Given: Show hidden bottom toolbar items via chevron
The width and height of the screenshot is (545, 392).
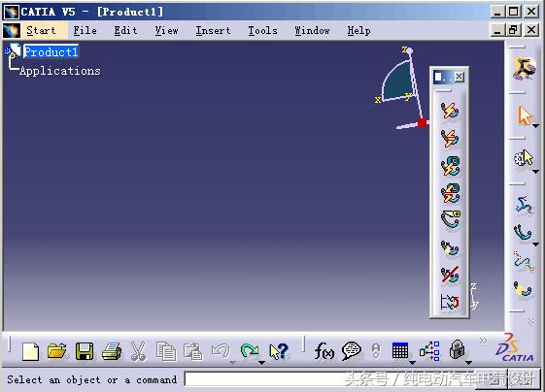Looking at the screenshot, I should click(483, 341).
